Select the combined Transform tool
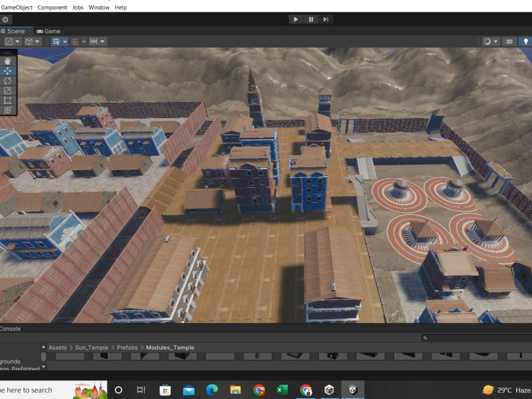Screen dimensions: 532x399 coord(7,110)
